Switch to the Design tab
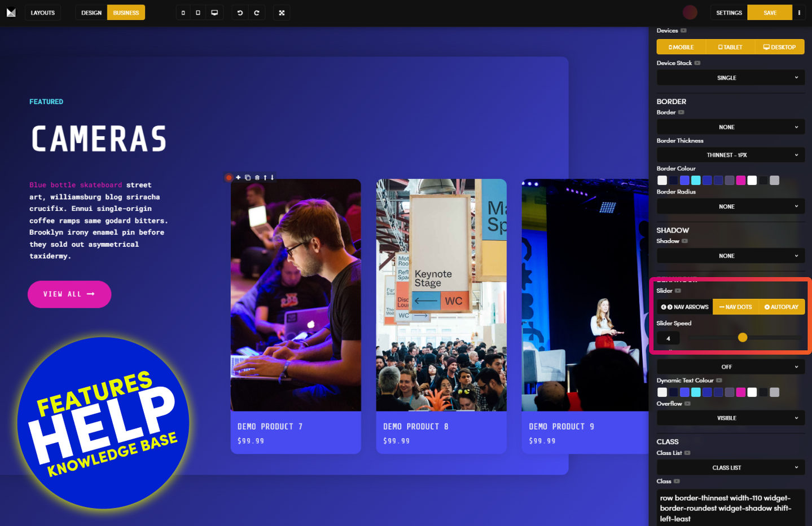 click(x=91, y=12)
